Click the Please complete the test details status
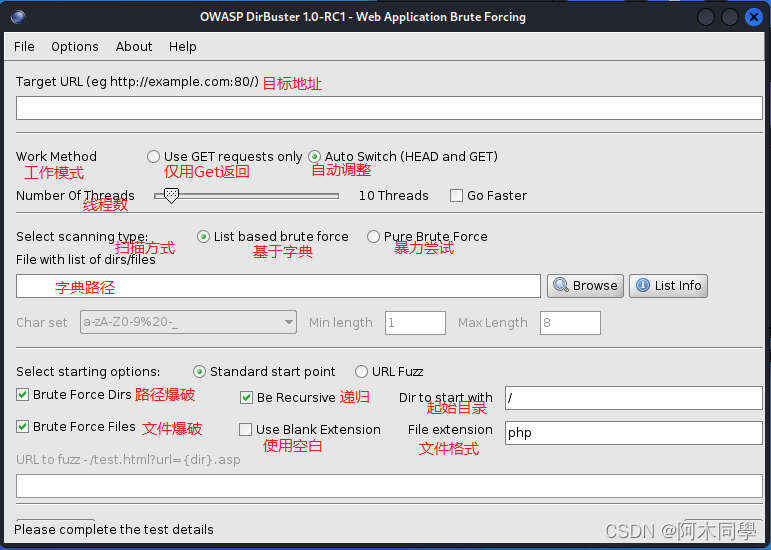The image size is (771, 550). (x=114, y=529)
